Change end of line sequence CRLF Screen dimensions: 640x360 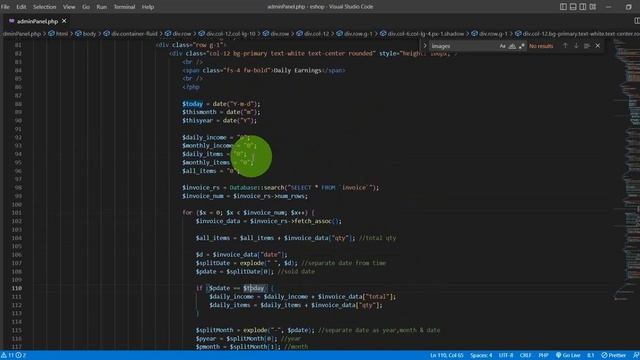coord(525,356)
